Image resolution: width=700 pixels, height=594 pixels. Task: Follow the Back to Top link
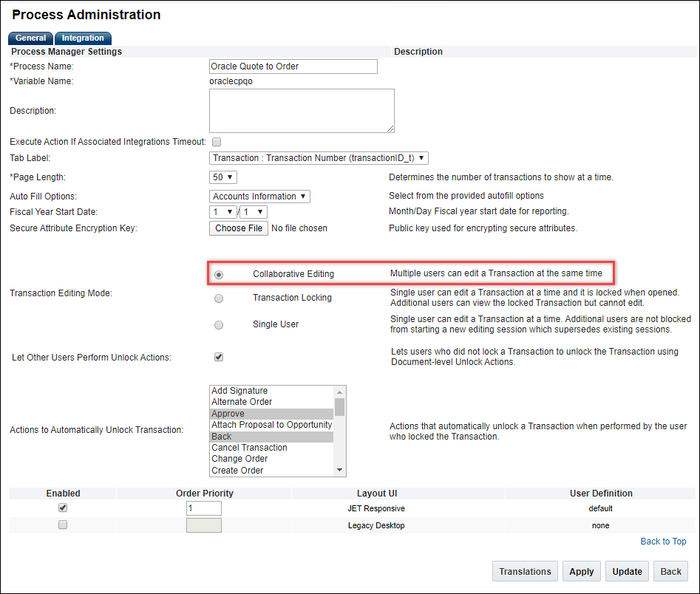(663, 541)
